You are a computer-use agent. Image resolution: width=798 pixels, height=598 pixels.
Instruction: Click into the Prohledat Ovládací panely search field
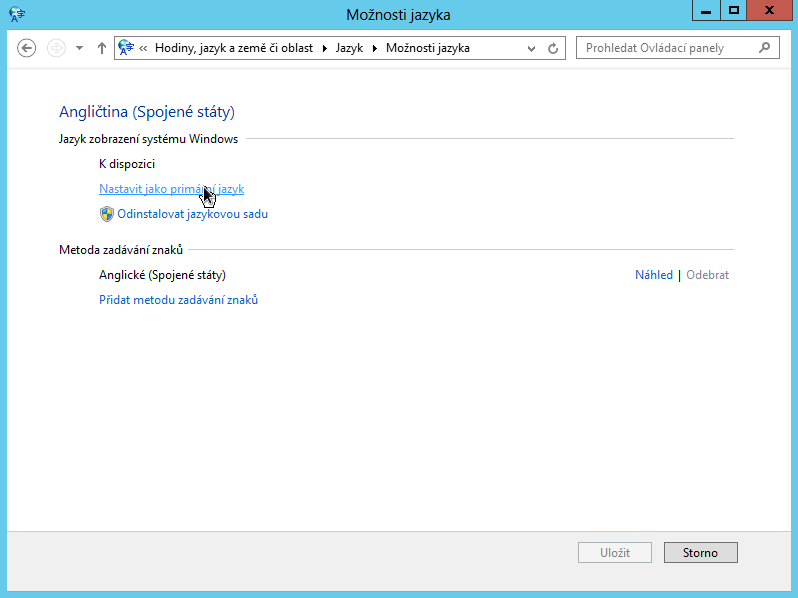point(665,48)
